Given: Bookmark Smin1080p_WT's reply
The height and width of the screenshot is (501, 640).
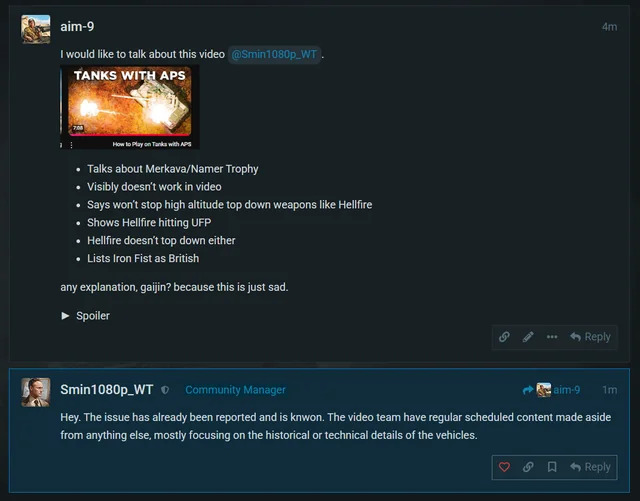Looking at the screenshot, I should (552, 467).
